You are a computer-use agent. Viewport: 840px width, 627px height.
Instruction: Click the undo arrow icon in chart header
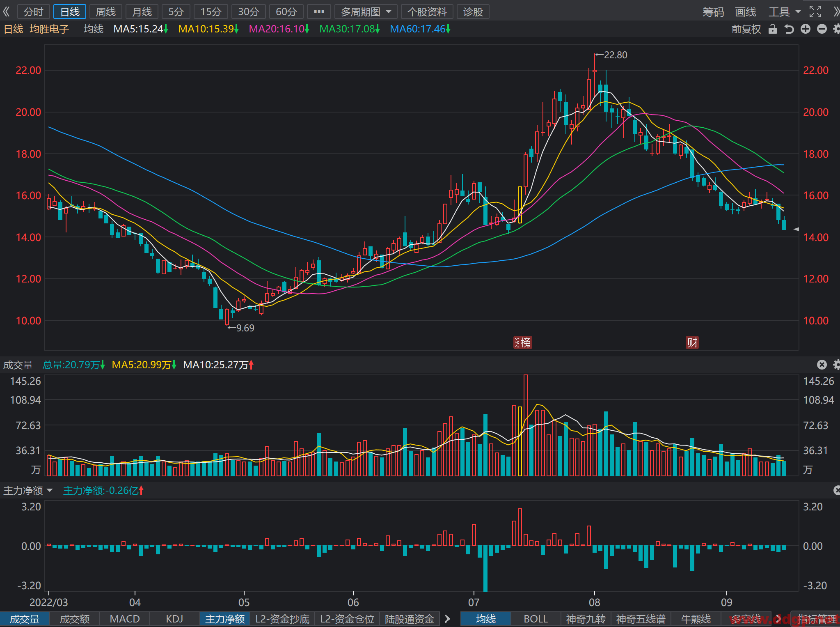pos(789,29)
